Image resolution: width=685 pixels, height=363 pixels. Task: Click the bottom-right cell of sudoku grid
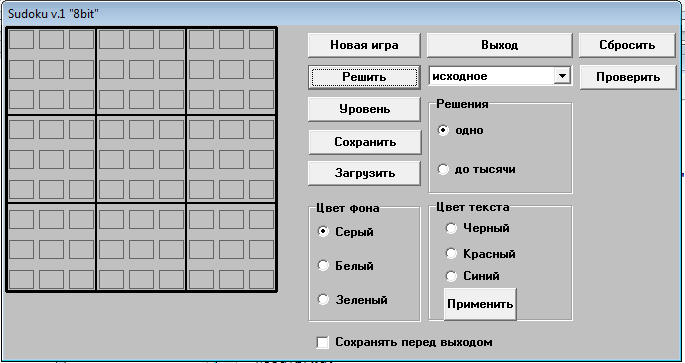click(262, 280)
